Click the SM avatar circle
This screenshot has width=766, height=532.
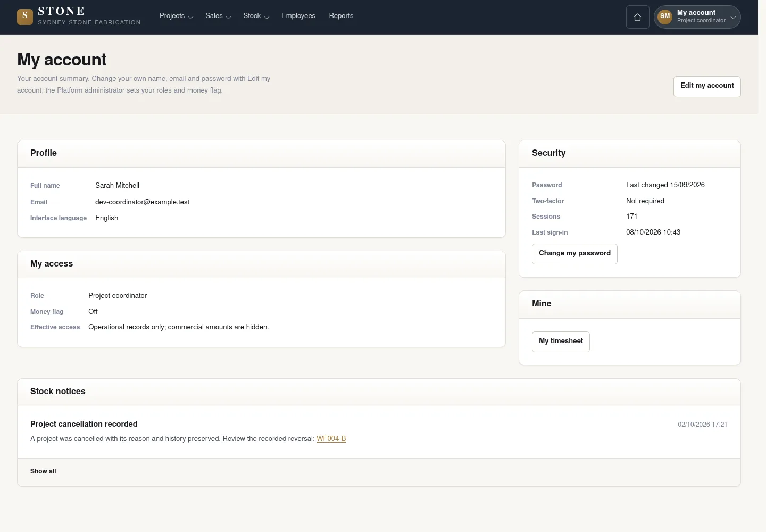click(x=665, y=16)
